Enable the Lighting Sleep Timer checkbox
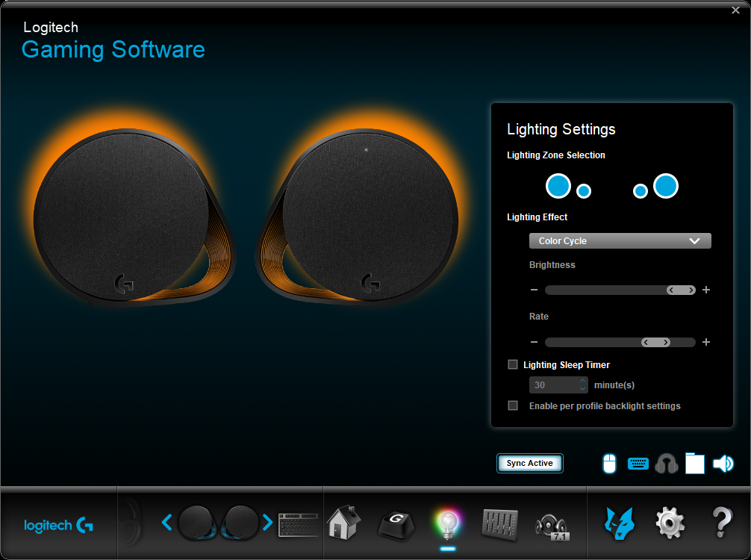The image size is (751, 560). click(x=512, y=364)
